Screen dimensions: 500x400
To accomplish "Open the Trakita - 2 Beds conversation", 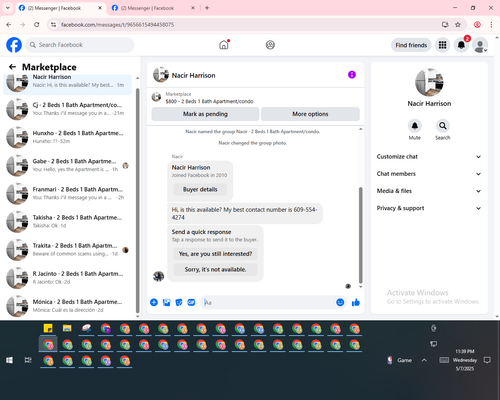I will (x=67, y=250).
